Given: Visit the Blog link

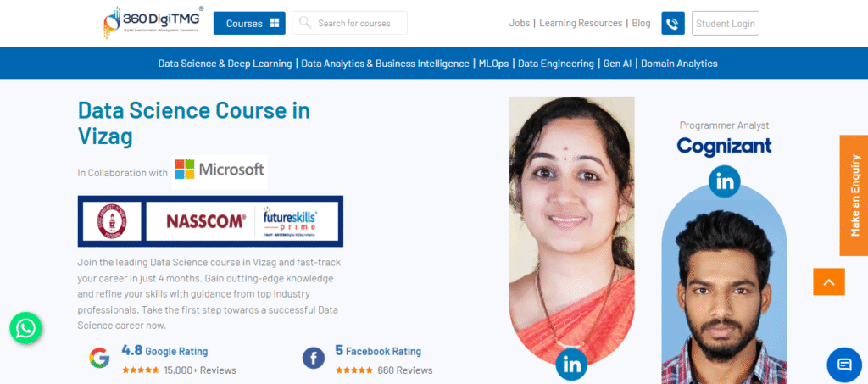Looking at the screenshot, I should [641, 23].
